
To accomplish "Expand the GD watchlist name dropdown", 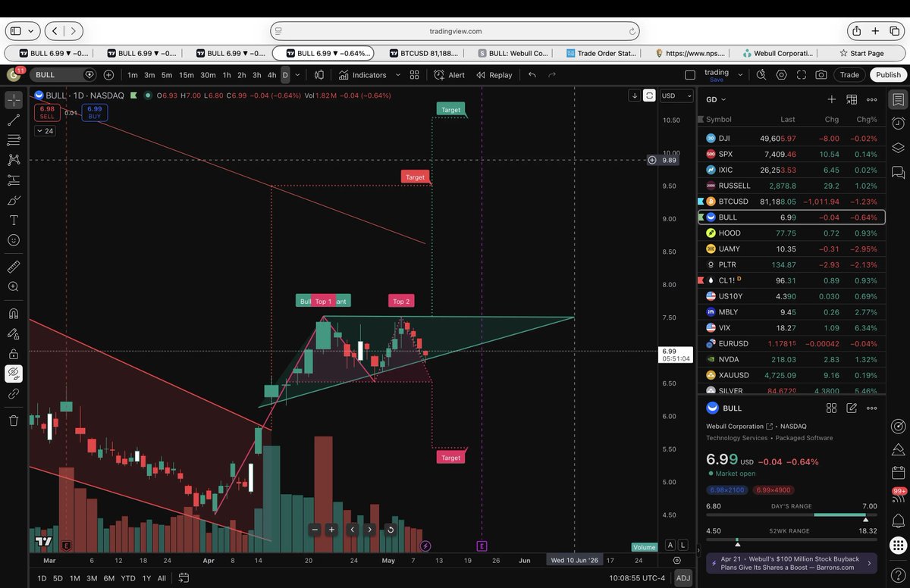I will [x=717, y=99].
